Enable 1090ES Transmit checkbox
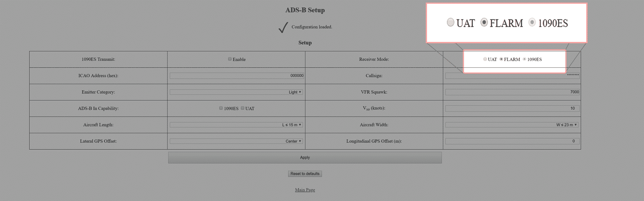Image resolution: width=644 pixels, height=201 pixels. pyautogui.click(x=230, y=59)
